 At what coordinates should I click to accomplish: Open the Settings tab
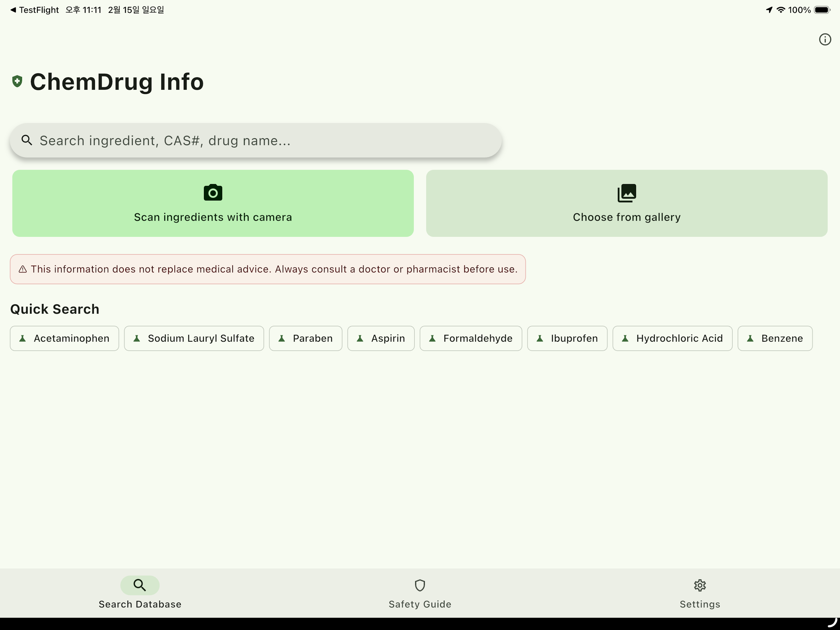click(x=700, y=593)
